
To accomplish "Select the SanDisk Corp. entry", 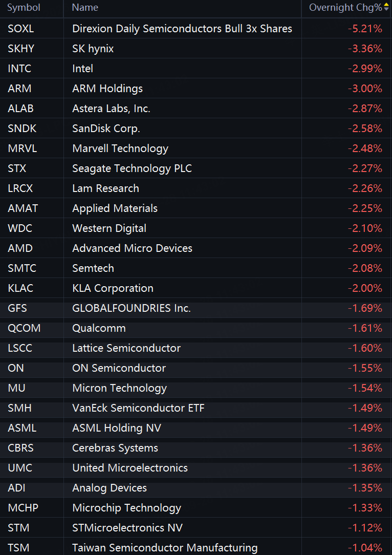I will click(x=196, y=128).
